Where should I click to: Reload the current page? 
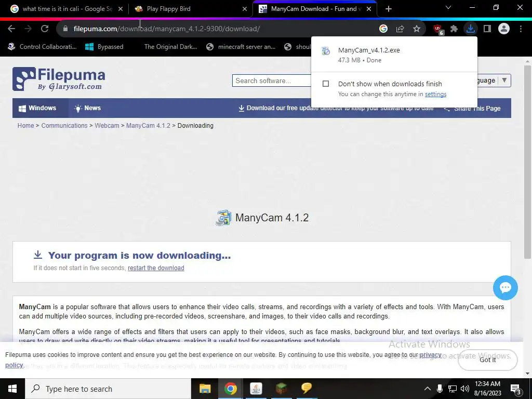coord(45,29)
